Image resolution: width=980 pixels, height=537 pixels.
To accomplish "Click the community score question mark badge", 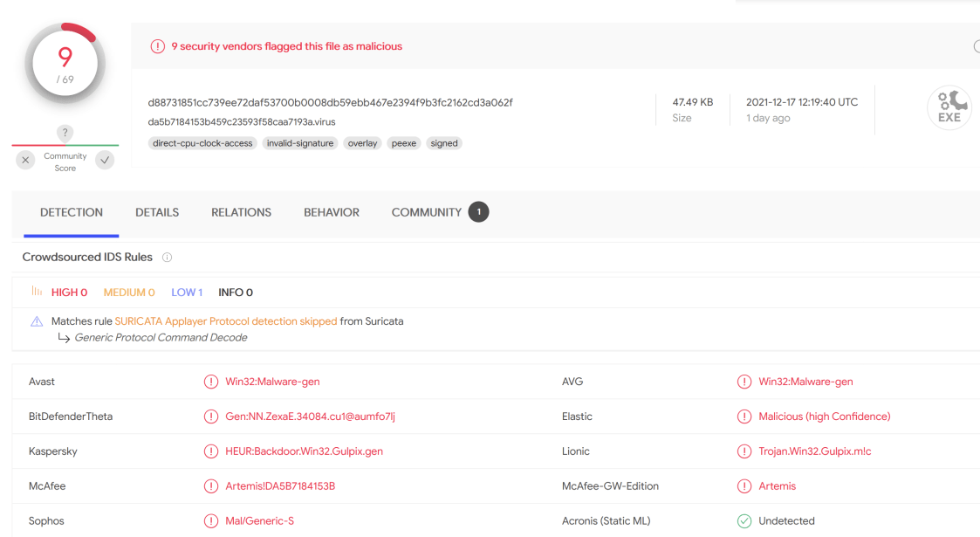I will (x=65, y=133).
